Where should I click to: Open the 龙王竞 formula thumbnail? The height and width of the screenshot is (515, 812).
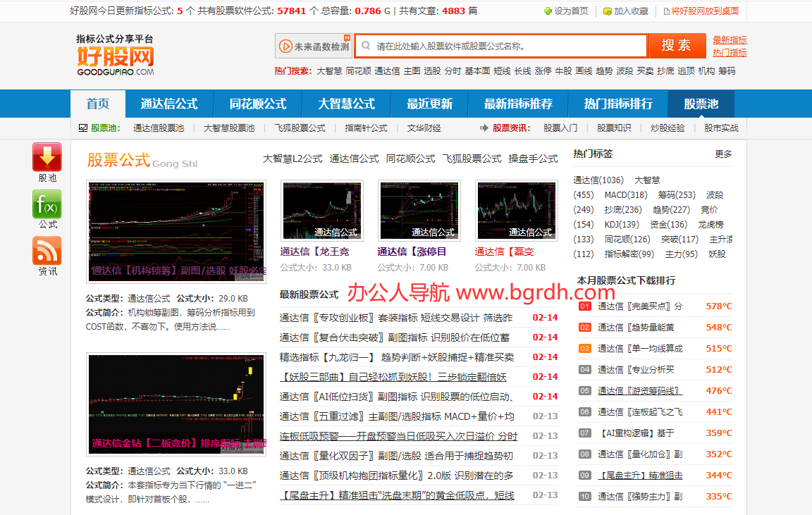(321, 210)
